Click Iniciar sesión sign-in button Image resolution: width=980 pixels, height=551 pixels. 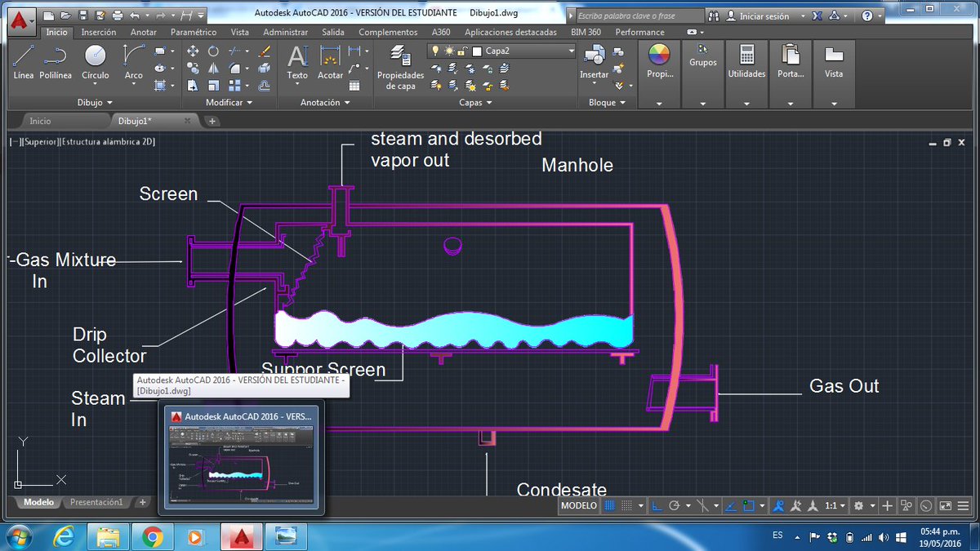(766, 16)
